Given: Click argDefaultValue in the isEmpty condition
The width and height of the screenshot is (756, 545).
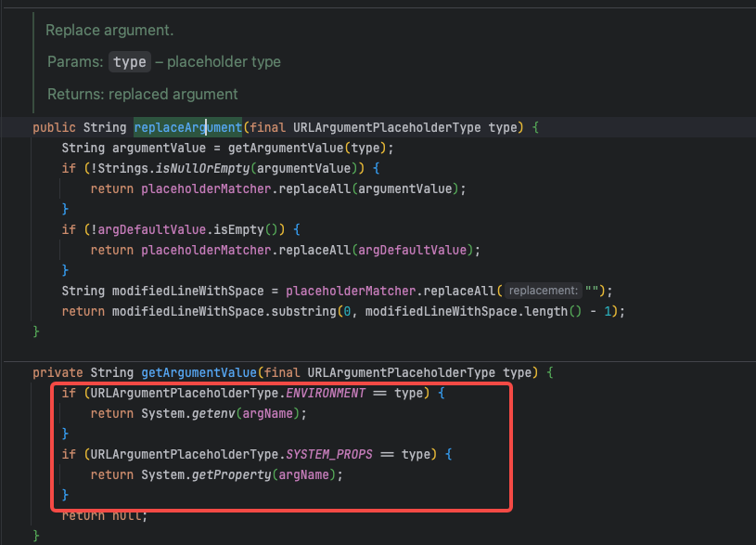Looking at the screenshot, I should (x=152, y=229).
